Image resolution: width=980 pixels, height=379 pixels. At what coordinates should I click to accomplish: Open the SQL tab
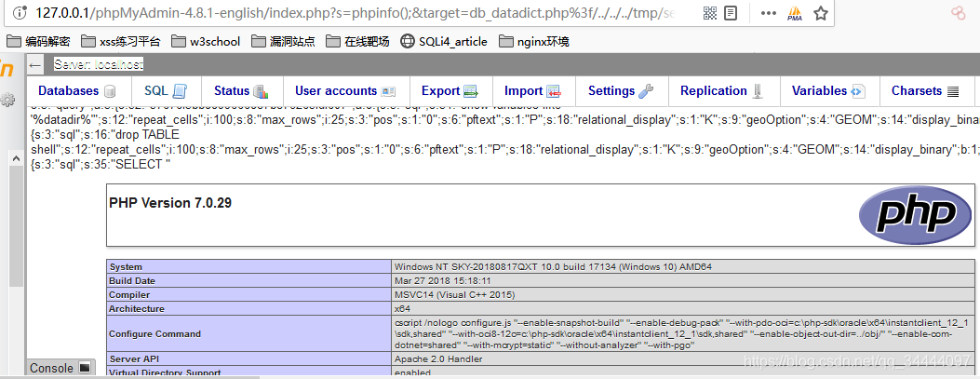(166, 91)
